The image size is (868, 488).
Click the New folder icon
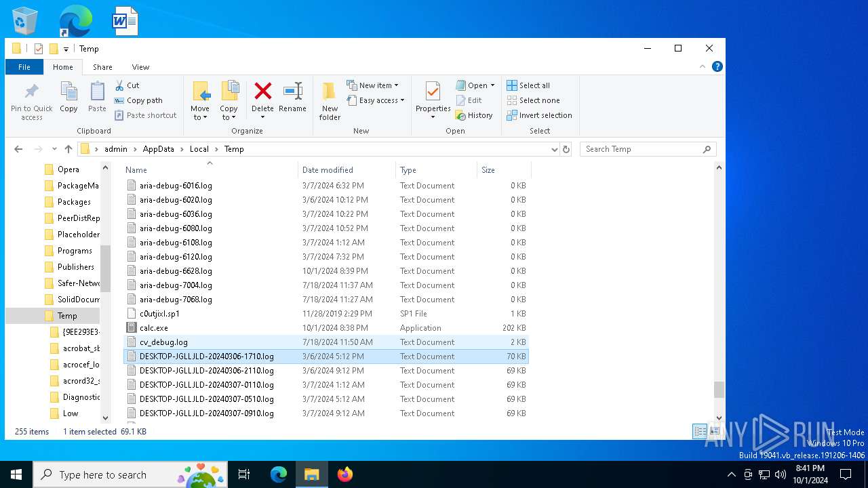(330, 91)
